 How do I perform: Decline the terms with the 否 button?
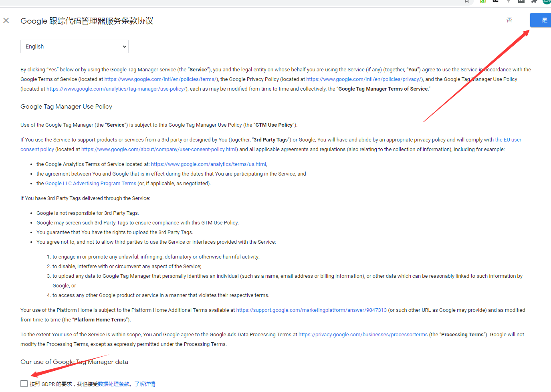click(x=509, y=20)
